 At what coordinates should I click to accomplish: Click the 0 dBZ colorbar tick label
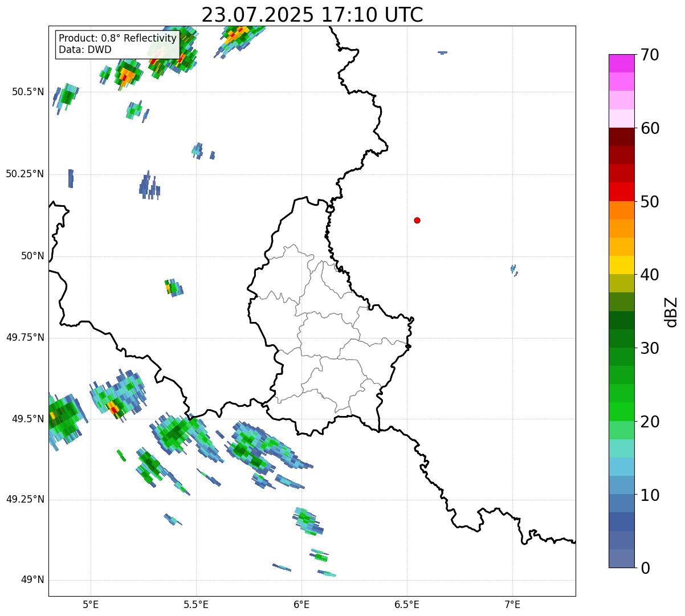[x=645, y=568]
